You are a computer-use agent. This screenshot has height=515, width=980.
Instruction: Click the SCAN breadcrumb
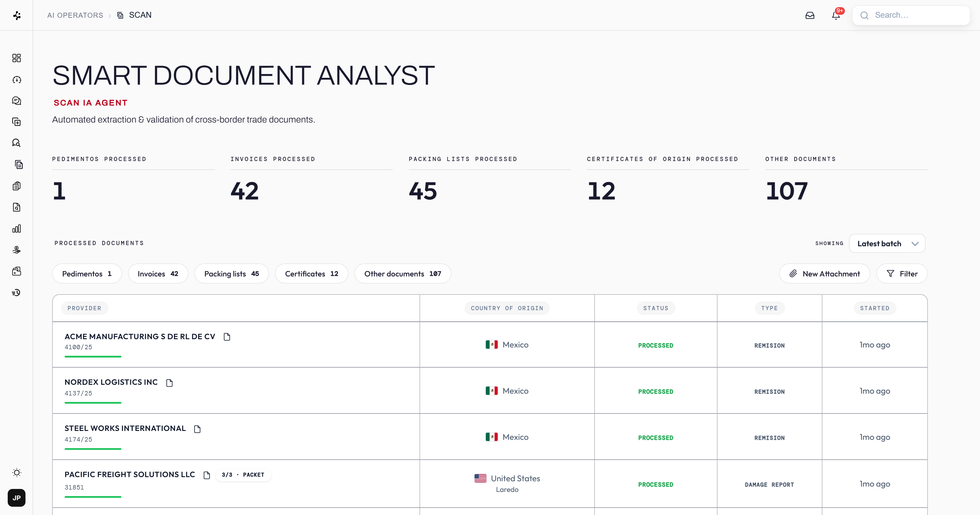click(x=134, y=15)
